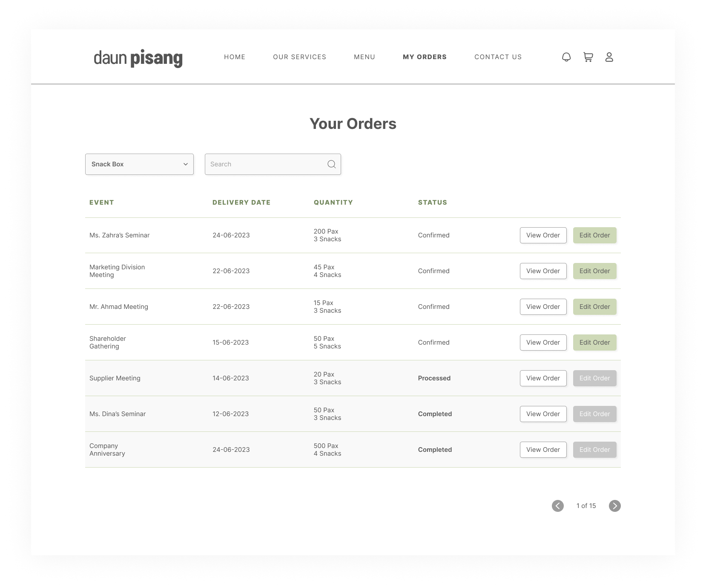View order for Ms. Zahra's Seminar

pyautogui.click(x=543, y=235)
